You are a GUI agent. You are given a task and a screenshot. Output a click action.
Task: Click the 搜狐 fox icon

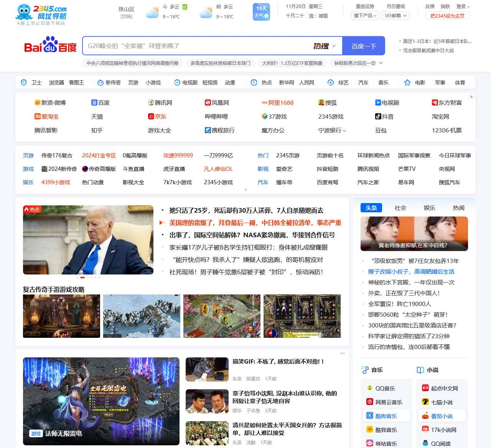[x=321, y=103]
